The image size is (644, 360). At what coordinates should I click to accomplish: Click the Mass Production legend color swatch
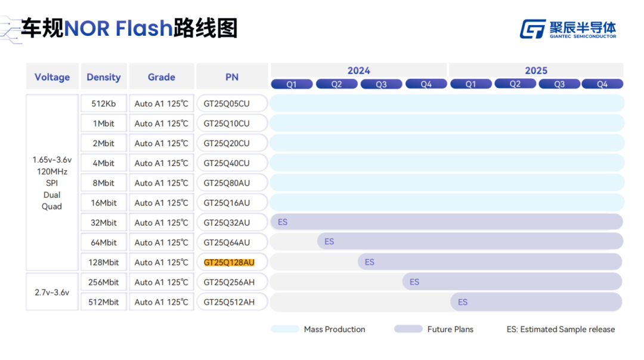click(285, 329)
